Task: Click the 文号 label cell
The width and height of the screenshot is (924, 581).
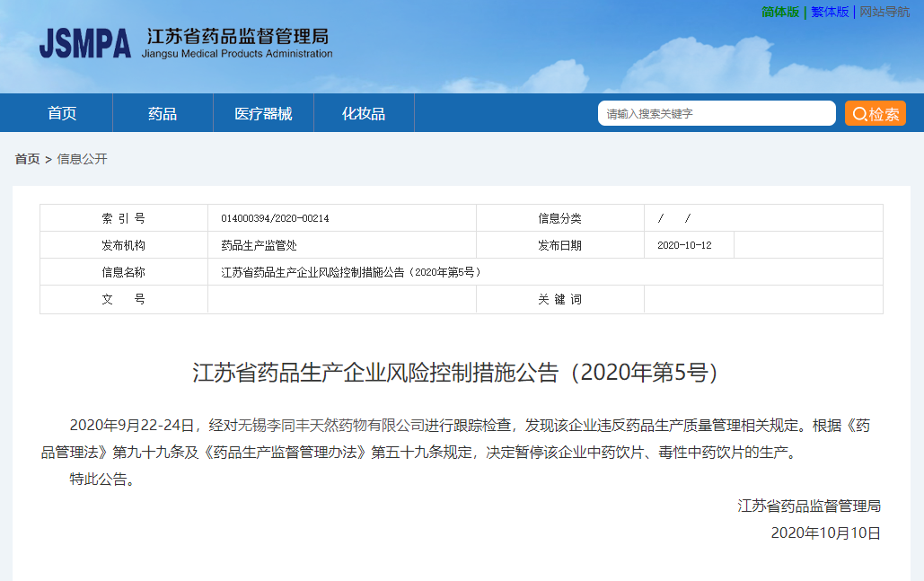Action: (124, 299)
